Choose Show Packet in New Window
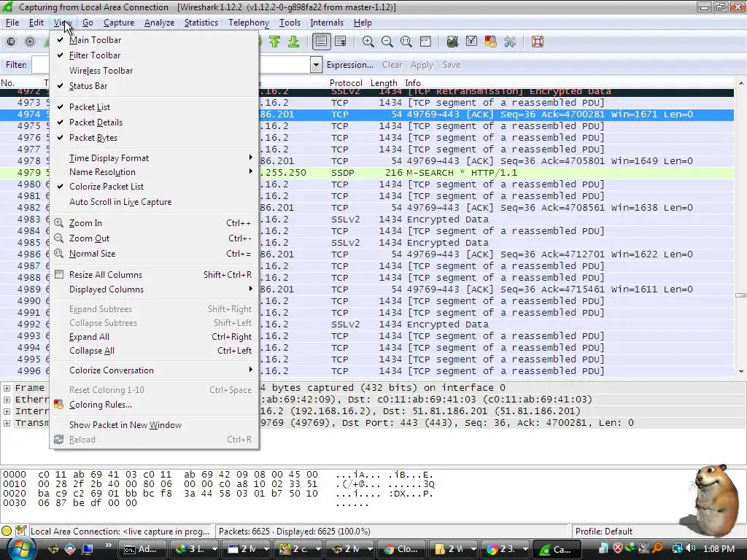The width and height of the screenshot is (747, 560). click(154, 425)
